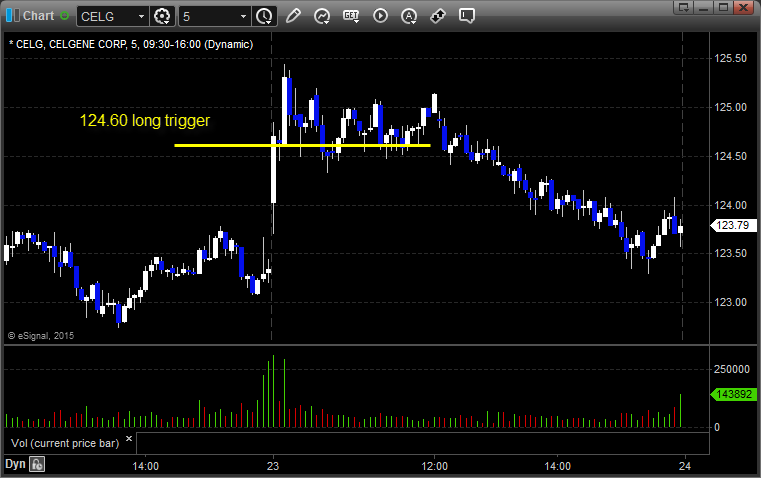Open symbol settings gear menu

click(162, 16)
